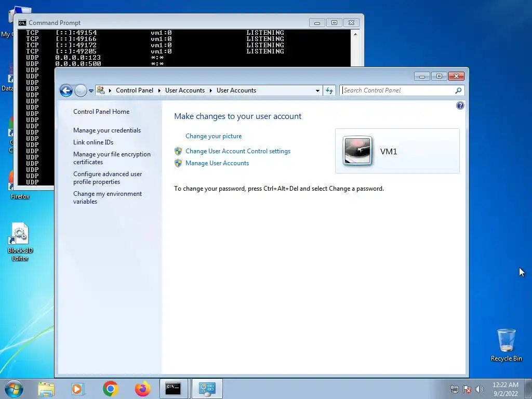
Task: Open Manage your file encryption certificates
Action: (112, 158)
